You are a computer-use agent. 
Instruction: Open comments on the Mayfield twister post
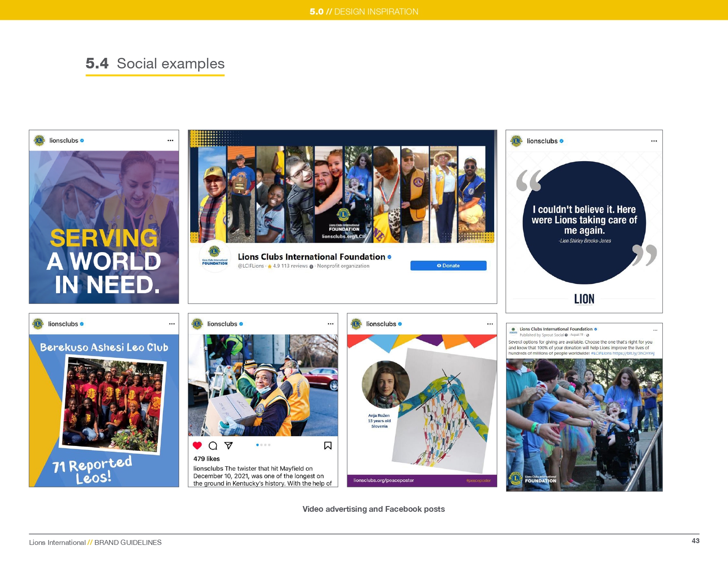tap(213, 446)
